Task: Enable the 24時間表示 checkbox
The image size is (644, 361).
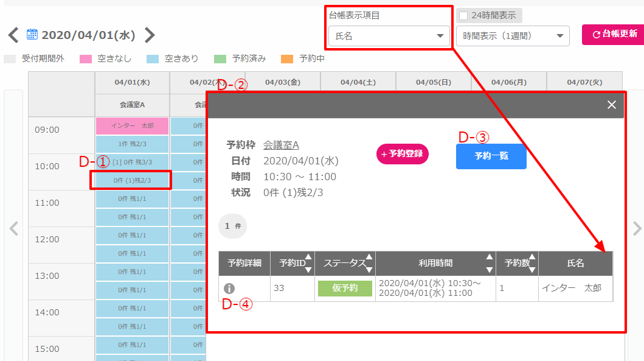Action: [x=463, y=16]
